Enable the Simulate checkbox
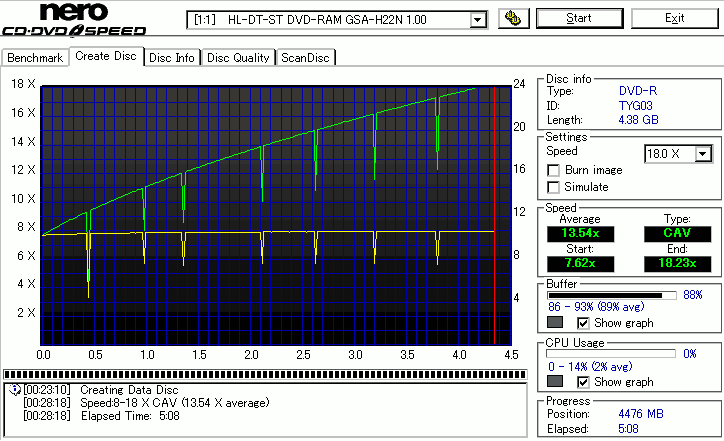The image size is (724, 441). pyautogui.click(x=553, y=187)
